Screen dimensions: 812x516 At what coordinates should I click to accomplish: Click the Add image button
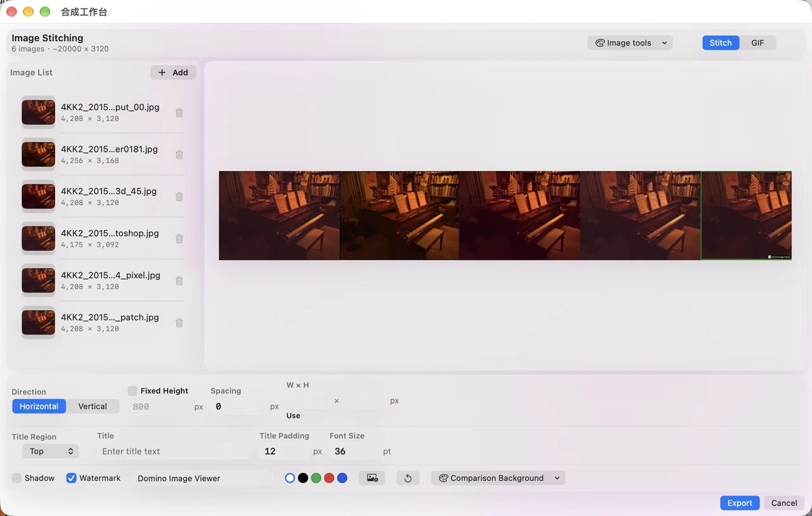(x=173, y=72)
